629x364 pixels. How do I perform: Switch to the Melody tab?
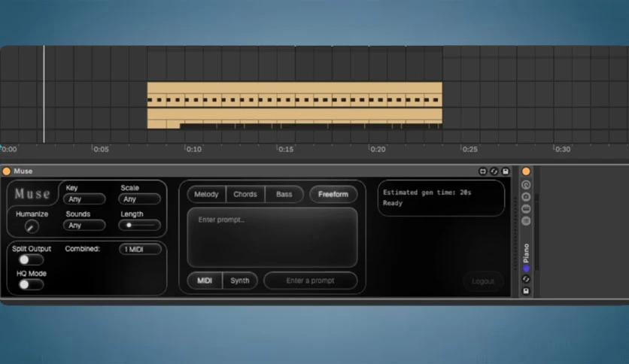point(206,194)
